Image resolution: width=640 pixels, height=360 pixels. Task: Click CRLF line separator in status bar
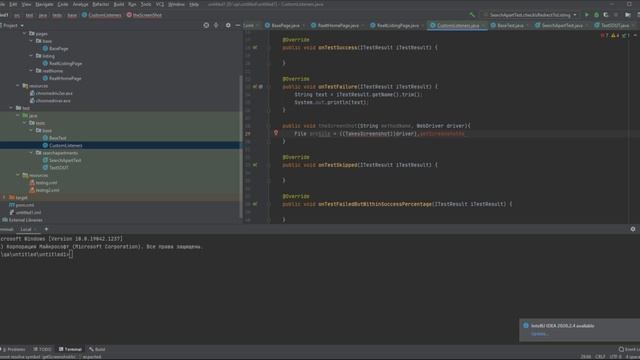tap(600, 357)
